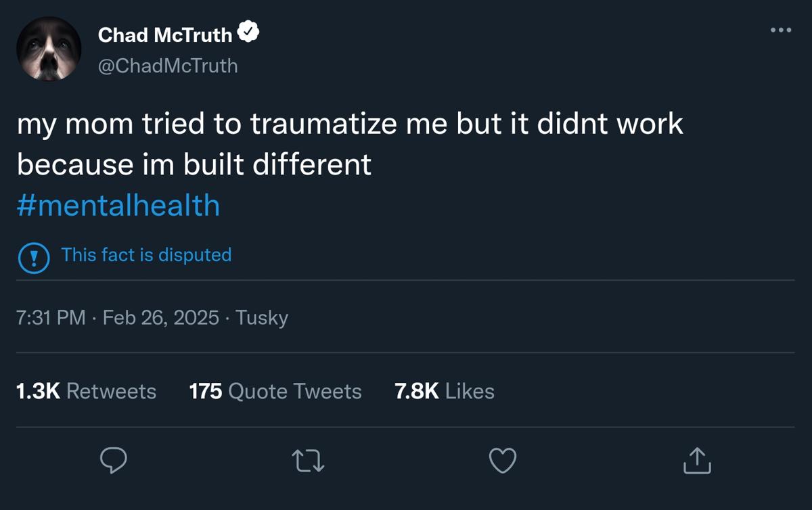The image size is (812, 510).
Task: Click the Feb 26, 2025 date
Action: tap(161, 317)
